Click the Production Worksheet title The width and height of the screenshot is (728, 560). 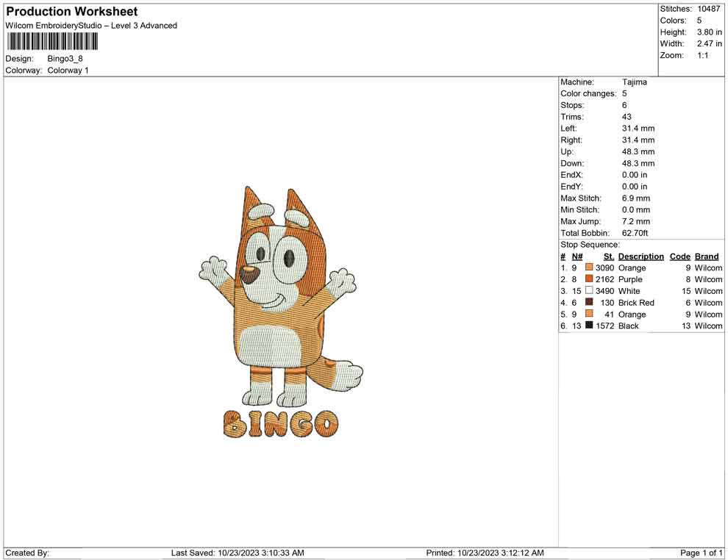(x=72, y=12)
